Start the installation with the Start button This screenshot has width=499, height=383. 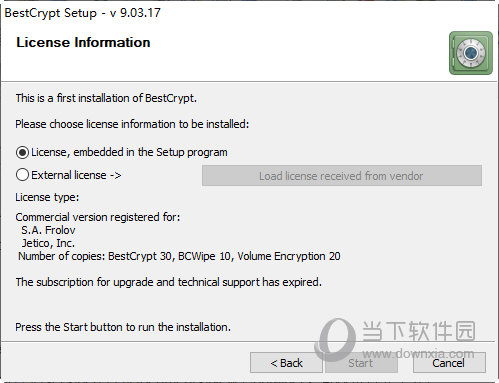(361, 363)
